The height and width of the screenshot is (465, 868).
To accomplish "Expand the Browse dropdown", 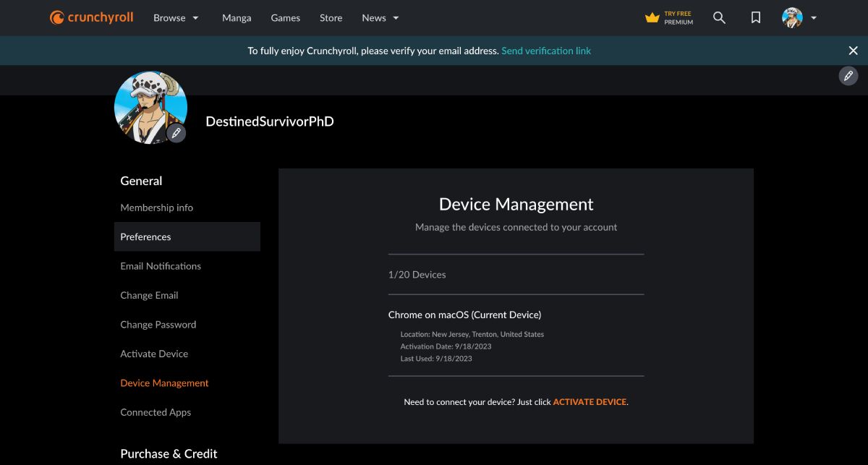I will pos(176,17).
